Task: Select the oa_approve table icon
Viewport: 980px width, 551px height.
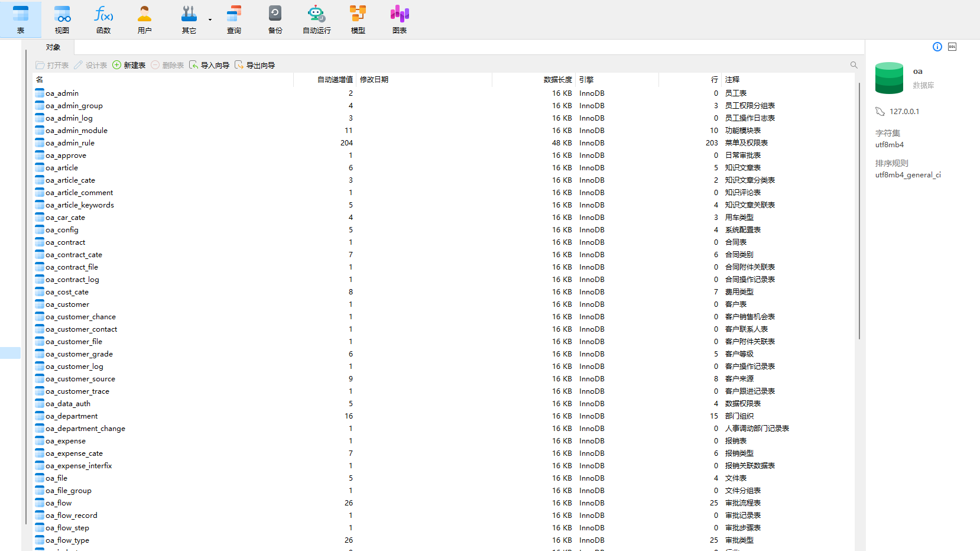Action: pyautogui.click(x=40, y=155)
